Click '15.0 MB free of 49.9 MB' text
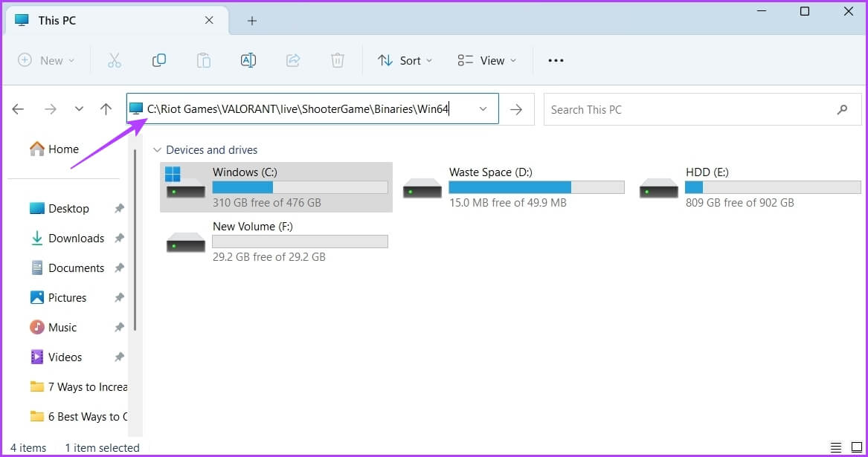This screenshot has height=457, width=868. (507, 203)
